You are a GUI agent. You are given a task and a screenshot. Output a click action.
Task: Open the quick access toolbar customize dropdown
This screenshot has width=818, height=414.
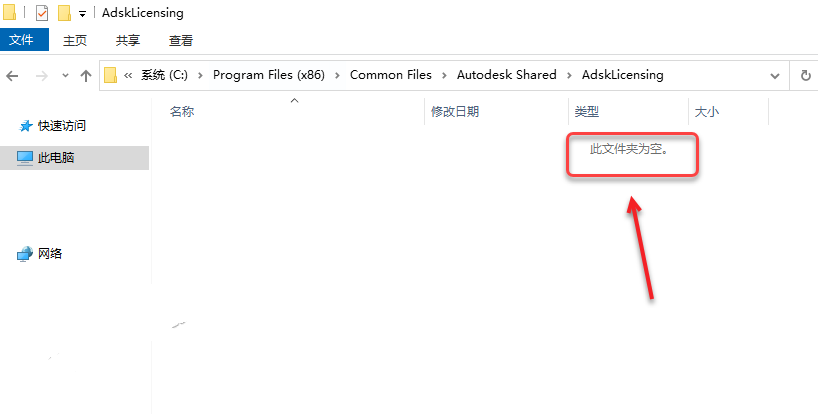82,14
